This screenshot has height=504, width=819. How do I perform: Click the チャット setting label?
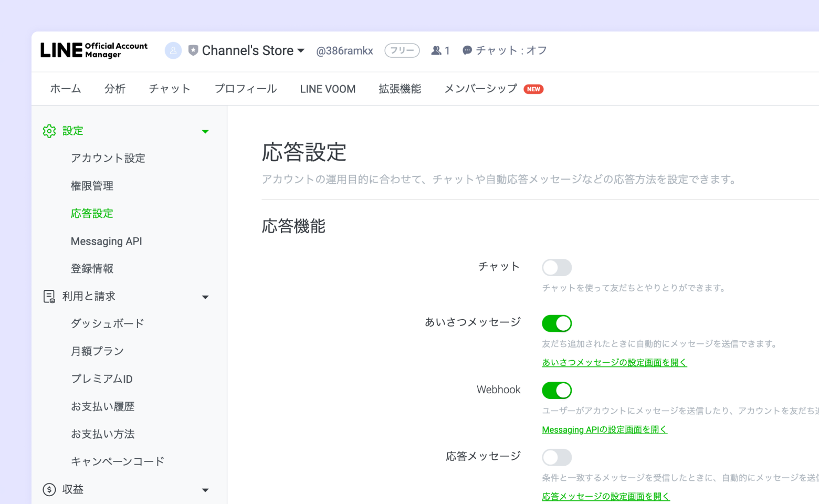[x=499, y=267]
